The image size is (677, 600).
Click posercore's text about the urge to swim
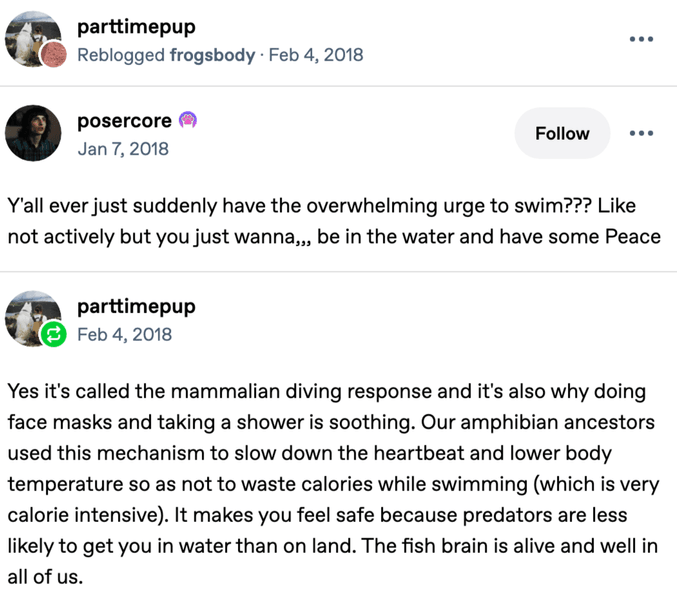tap(334, 220)
